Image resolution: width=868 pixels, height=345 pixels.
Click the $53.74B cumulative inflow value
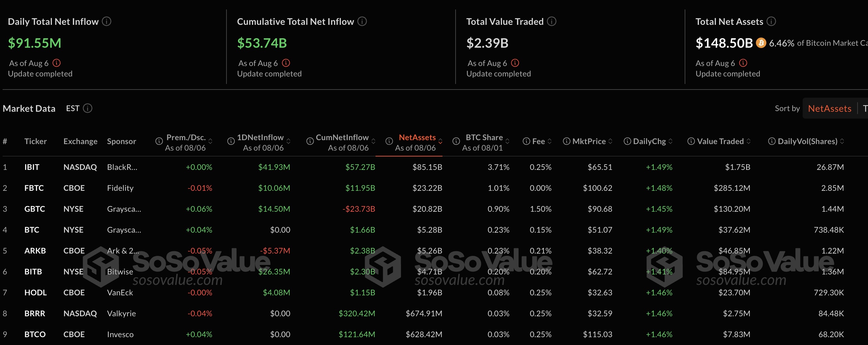tap(262, 43)
